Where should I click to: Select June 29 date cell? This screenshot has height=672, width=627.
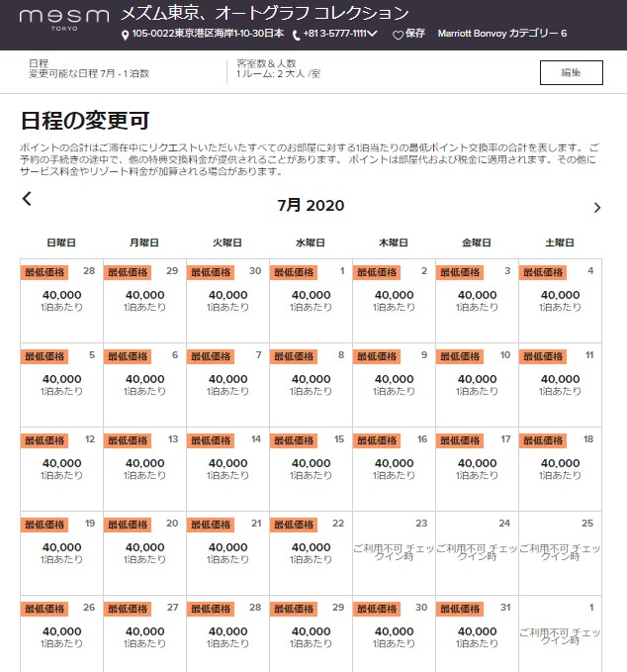point(144,301)
